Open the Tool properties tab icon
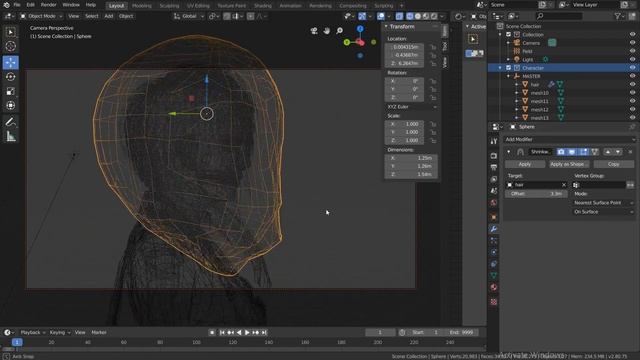Screen dimensions: 640x360 [493, 141]
